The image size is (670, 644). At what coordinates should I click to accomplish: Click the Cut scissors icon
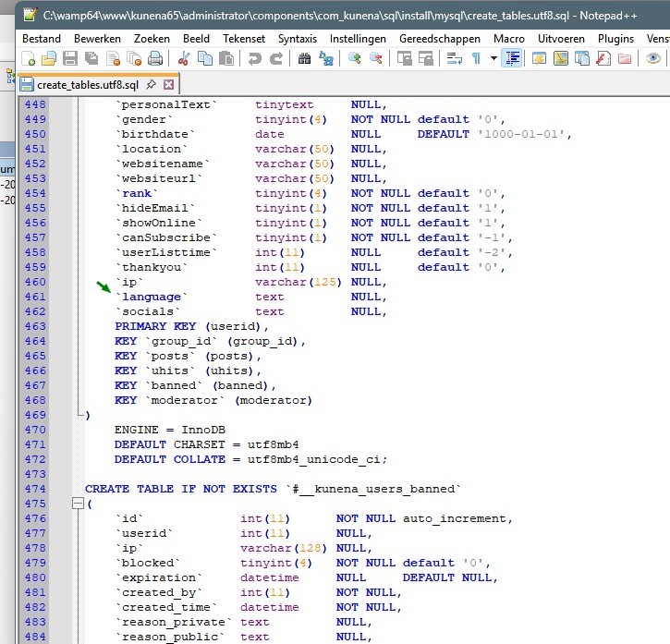(183, 58)
